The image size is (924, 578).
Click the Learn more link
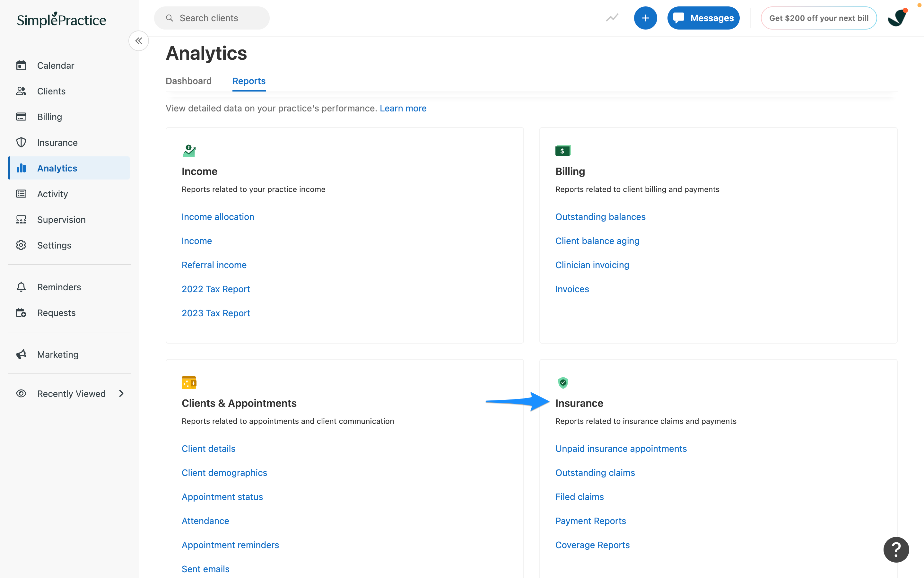pyautogui.click(x=403, y=108)
